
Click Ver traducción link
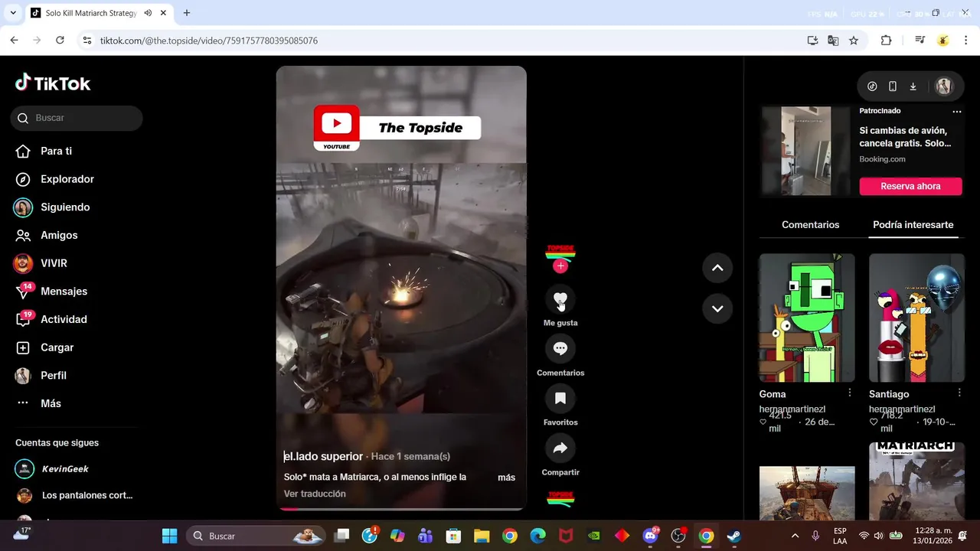tap(315, 494)
